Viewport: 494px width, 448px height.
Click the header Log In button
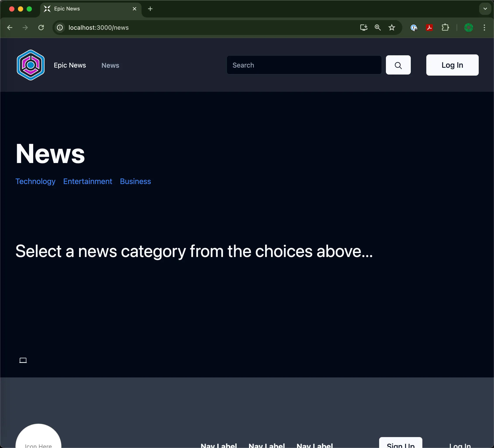452,65
